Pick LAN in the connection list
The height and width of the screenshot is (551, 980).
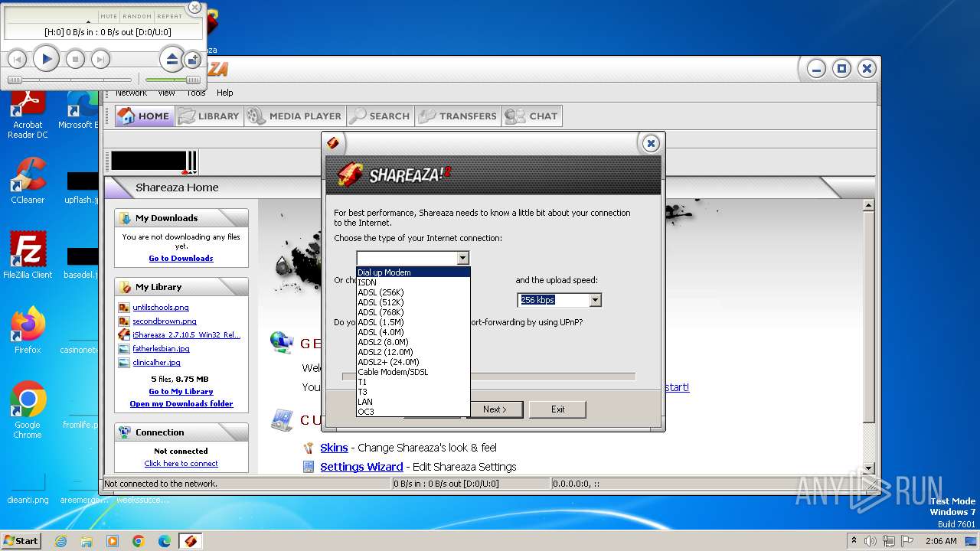point(413,402)
